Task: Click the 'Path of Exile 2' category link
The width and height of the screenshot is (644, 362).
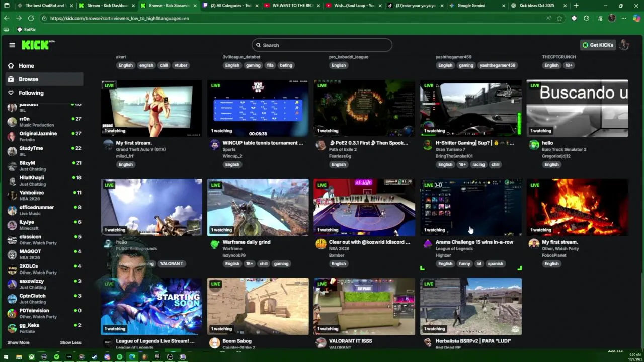Action: (x=343, y=149)
